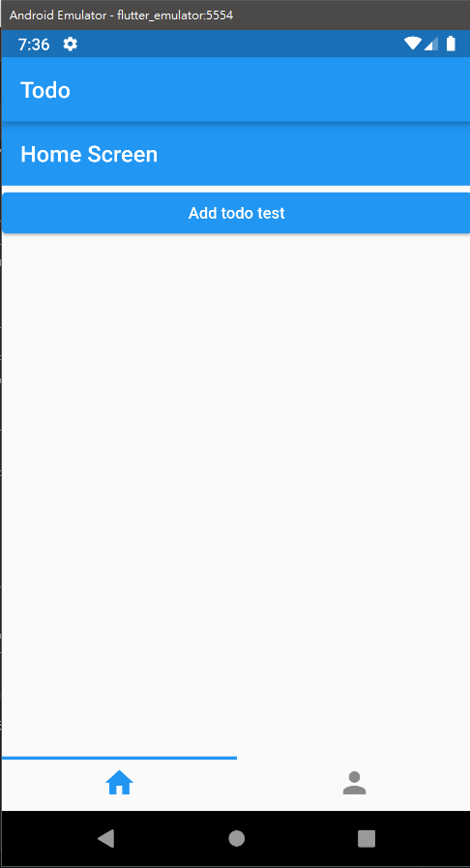Tap the Android back triangle button
This screenshot has width=470, height=868.
pos(105,838)
